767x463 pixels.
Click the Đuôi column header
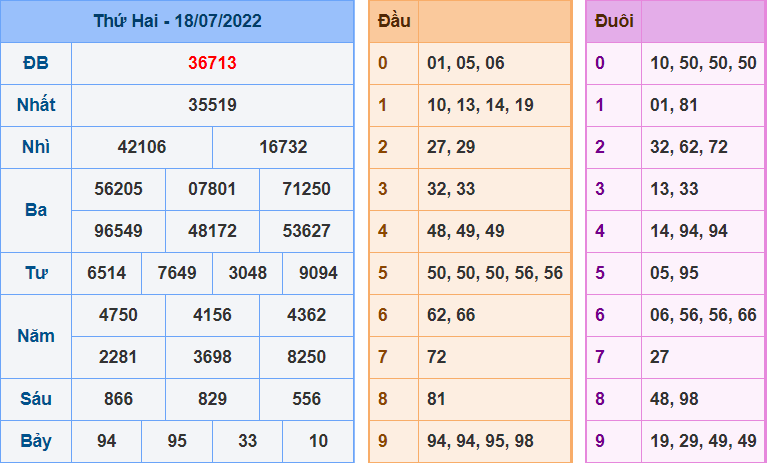[614, 21]
